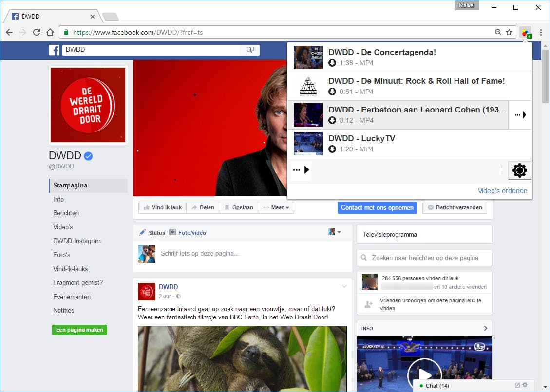The width and height of the screenshot is (550, 392).
Task: Open Evenementen in the sidebar
Action: coord(72,297)
